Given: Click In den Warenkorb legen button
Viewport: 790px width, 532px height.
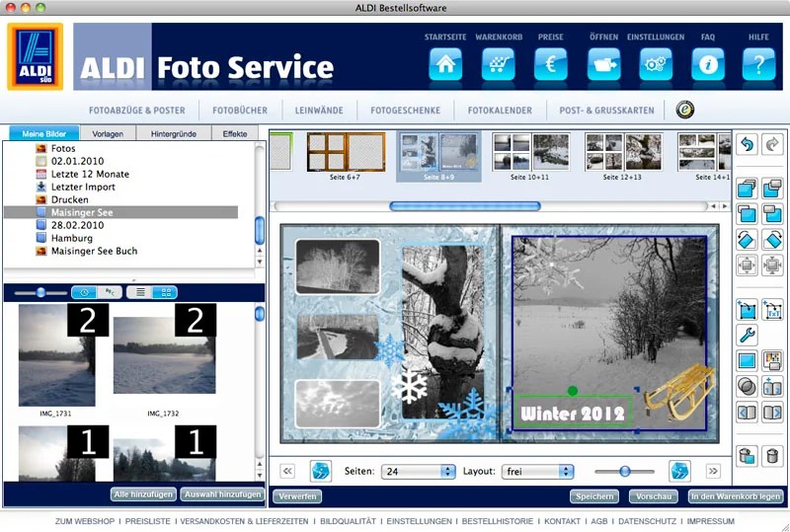Looking at the screenshot, I should click(x=736, y=496).
